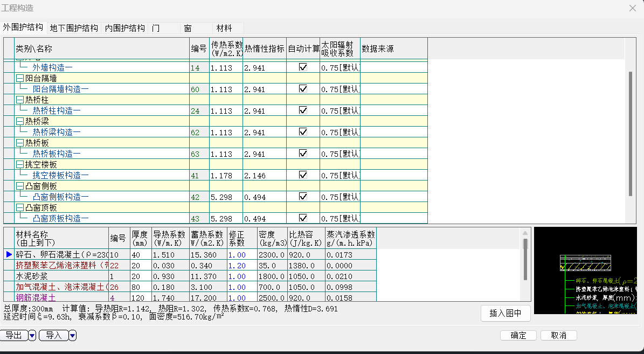This screenshot has width=644, height=354.
Task: Open the dropdown arrow beside 导出
Action: pyautogui.click(x=32, y=336)
